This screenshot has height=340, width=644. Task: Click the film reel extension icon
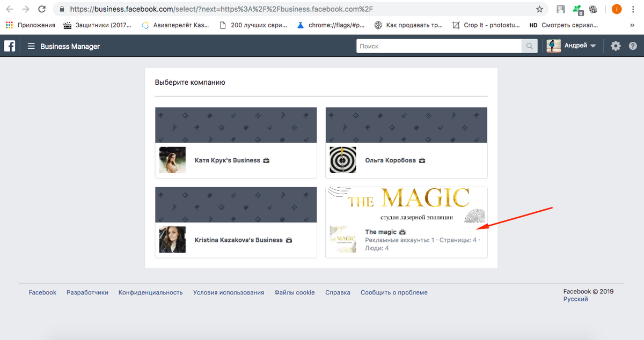(593, 9)
